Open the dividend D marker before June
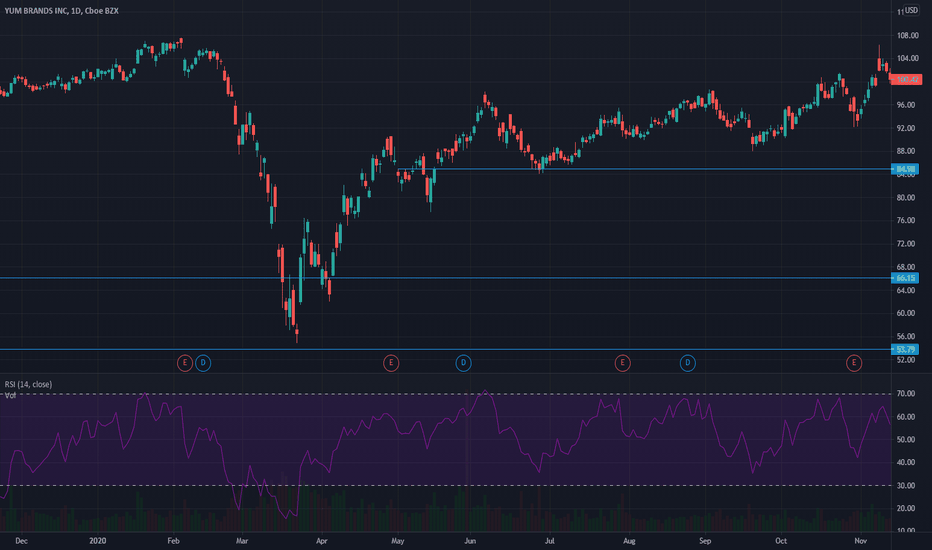 [x=463, y=363]
